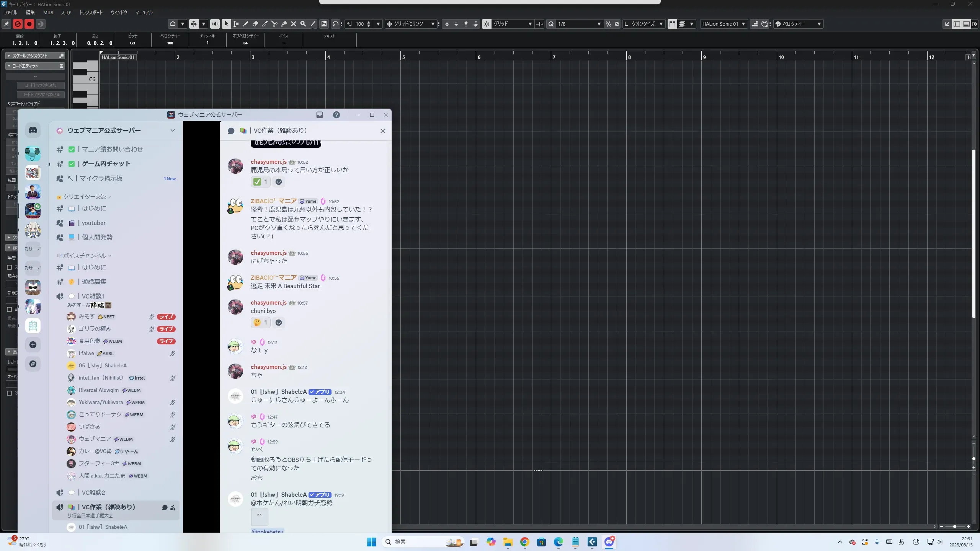This screenshot has width=980, height=551.
Task: Select the Glue tool
Action: 284,24
